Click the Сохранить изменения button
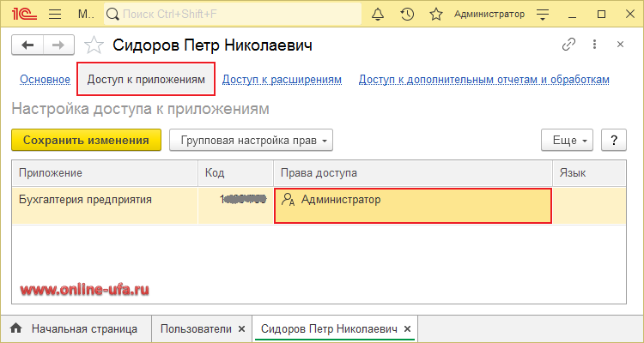Viewport: 644px width, 343px height. (x=86, y=140)
